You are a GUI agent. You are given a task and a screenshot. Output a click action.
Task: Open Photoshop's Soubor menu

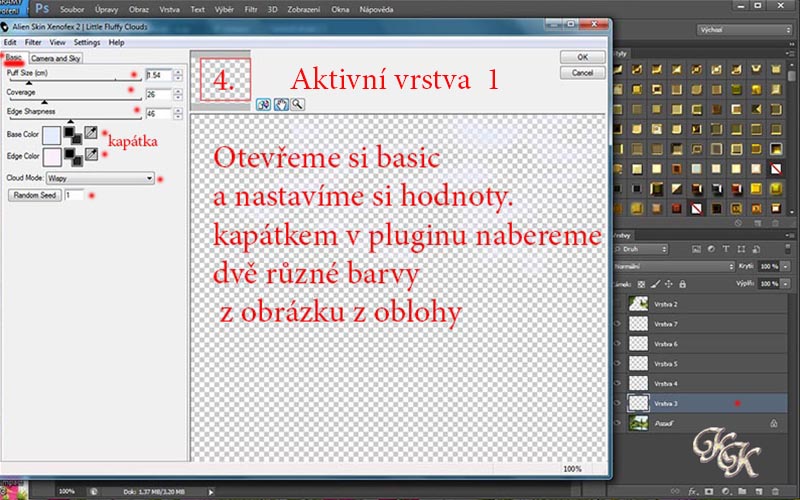coord(72,9)
